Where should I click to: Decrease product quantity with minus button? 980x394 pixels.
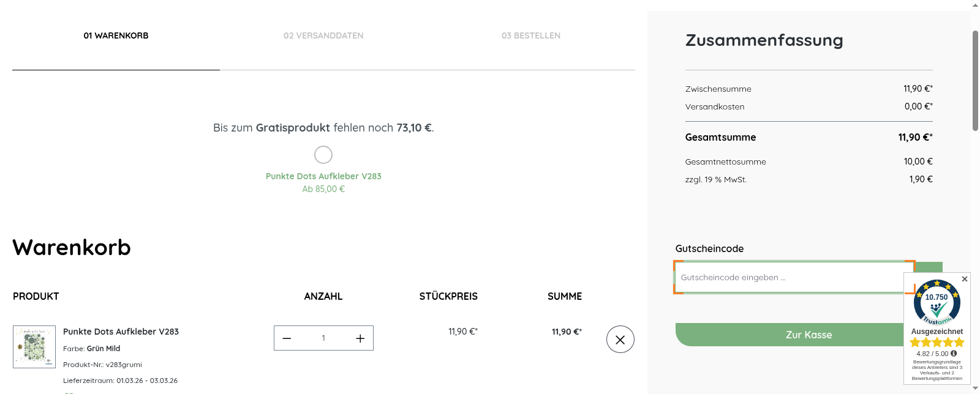click(287, 338)
